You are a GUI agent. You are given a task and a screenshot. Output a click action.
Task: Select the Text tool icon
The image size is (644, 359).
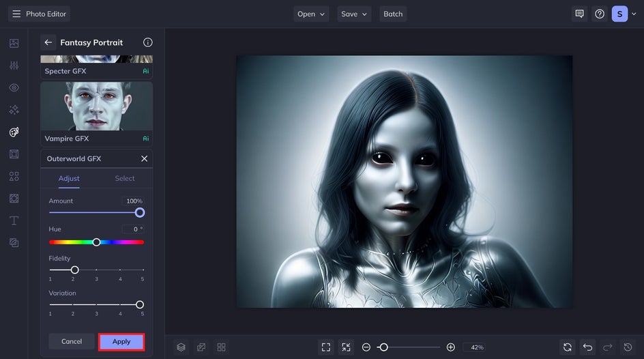click(14, 220)
